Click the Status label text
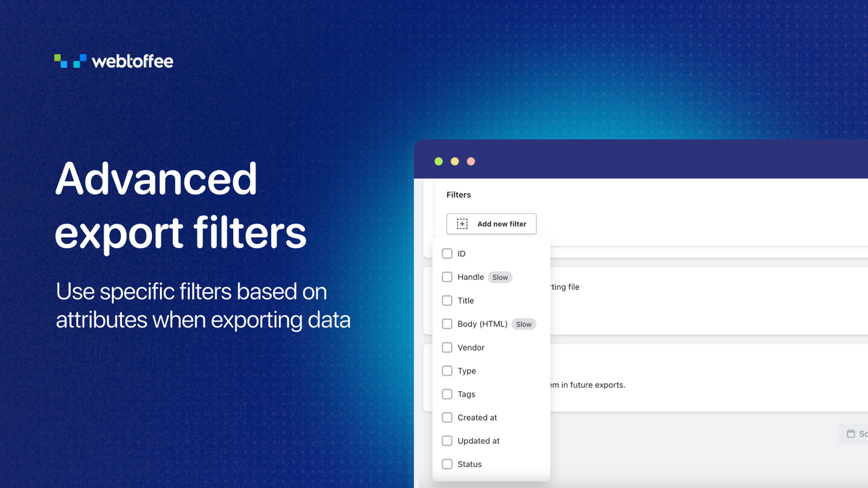 (469, 464)
